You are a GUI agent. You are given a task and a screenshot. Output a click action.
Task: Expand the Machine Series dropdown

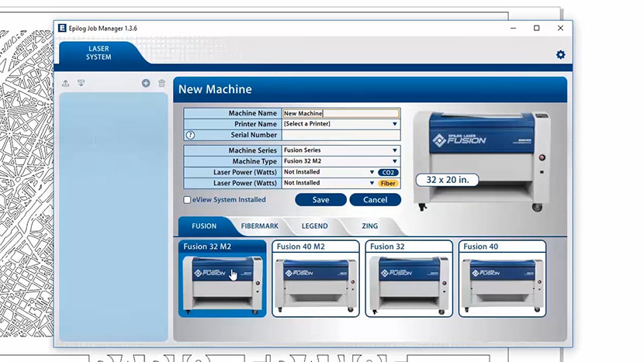[341, 150]
